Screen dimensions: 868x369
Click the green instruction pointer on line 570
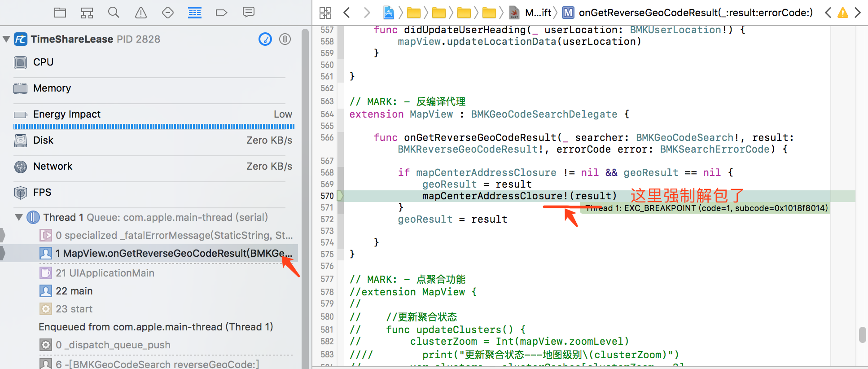pos(340,196)
